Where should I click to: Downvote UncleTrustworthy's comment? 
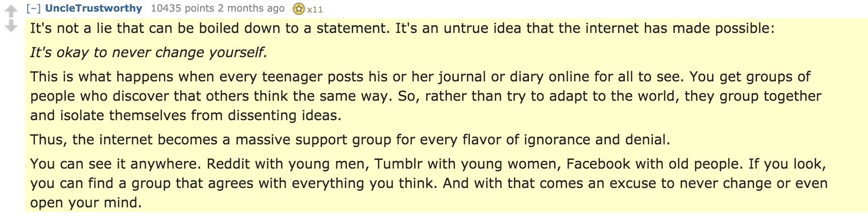(x=11, y=26)
